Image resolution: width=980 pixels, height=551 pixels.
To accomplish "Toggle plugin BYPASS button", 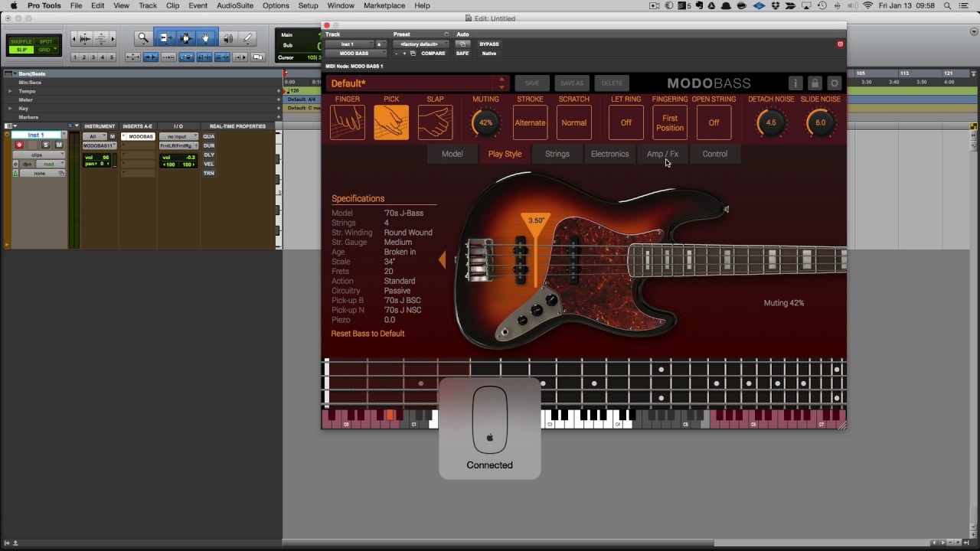I will click(x=488, y=44).
